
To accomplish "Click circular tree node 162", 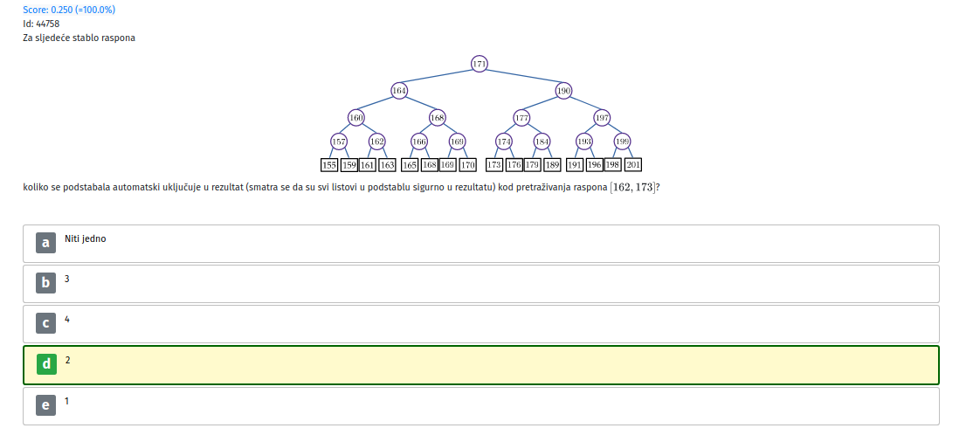I will point(376,142).
